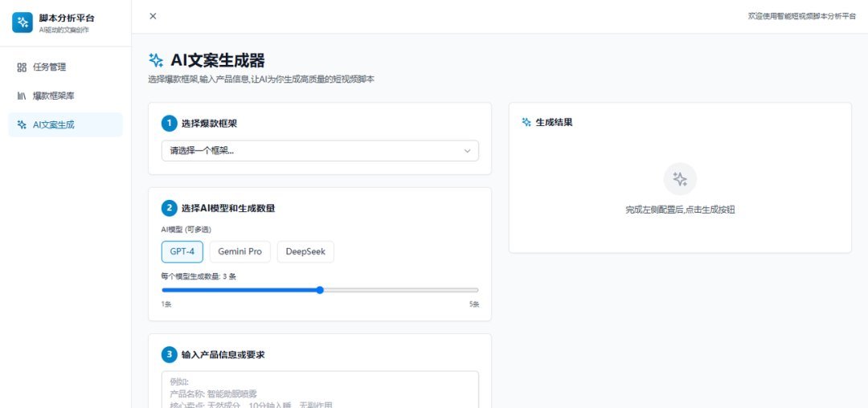Click the sparkle icon beside AI文案生成 menu
868x408 pixels.
[23, 125]
